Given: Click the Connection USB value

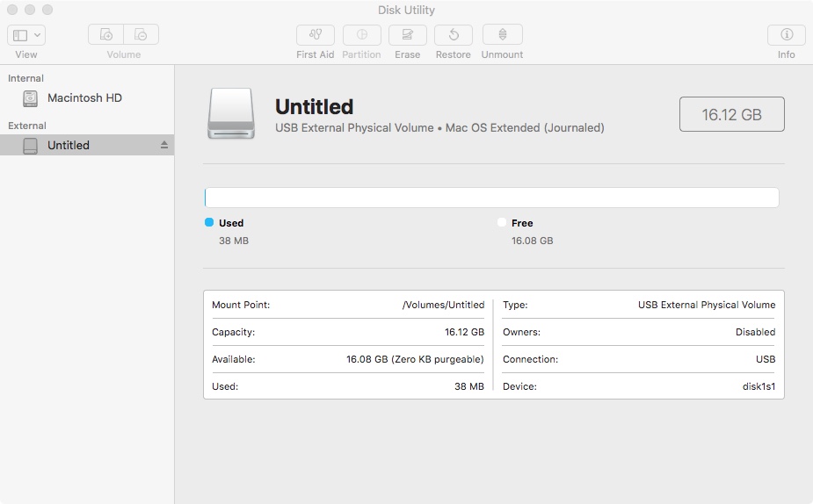Looking at the screenshot, I should click(x=766, y=359).
